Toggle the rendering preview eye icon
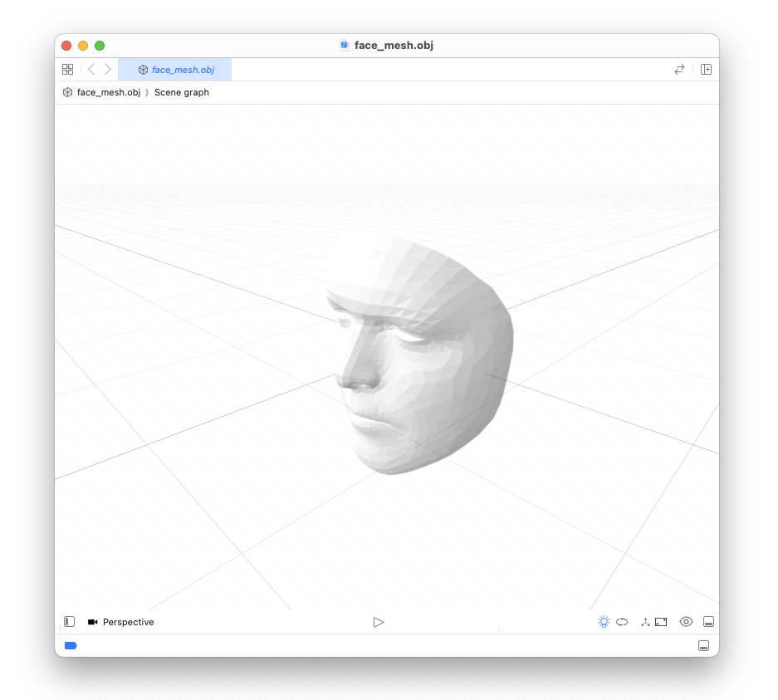Viewport: 778px width, 700px height. (686, 621)
